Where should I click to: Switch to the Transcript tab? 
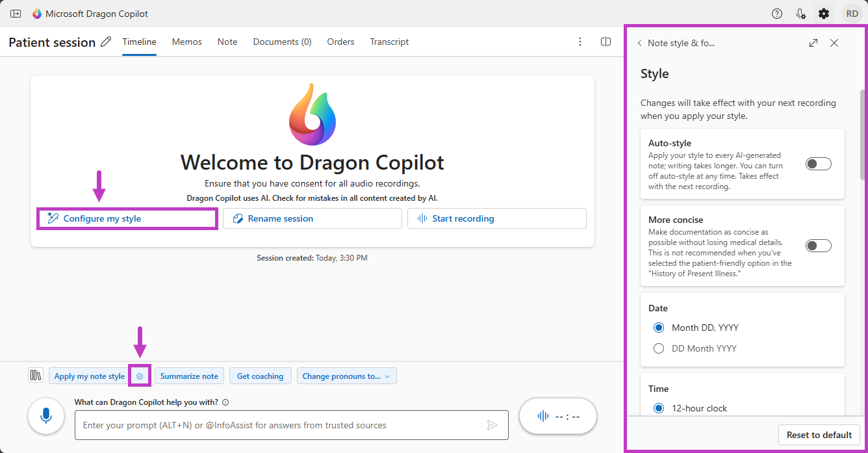coord(389,42)
